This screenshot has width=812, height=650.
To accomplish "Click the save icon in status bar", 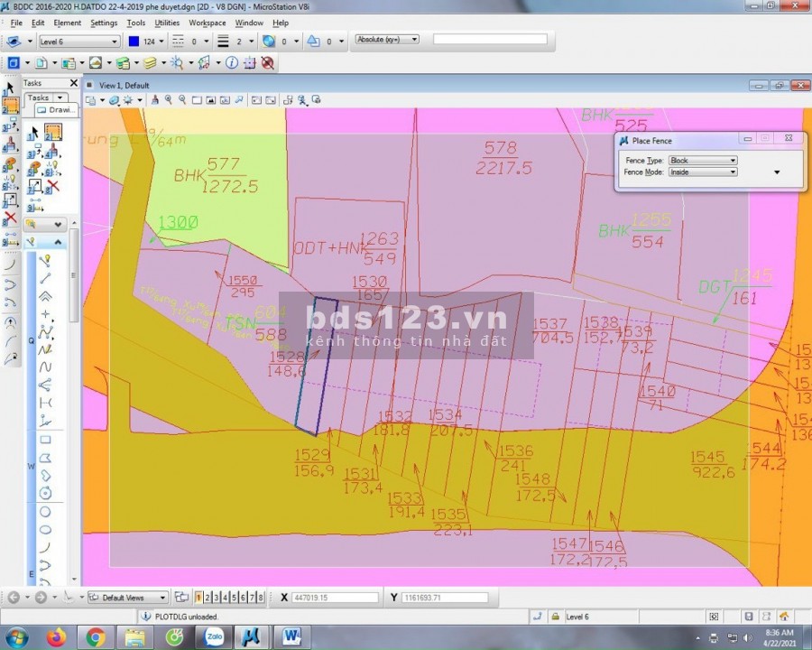I will pyautogui.click(x=749, y=617).
